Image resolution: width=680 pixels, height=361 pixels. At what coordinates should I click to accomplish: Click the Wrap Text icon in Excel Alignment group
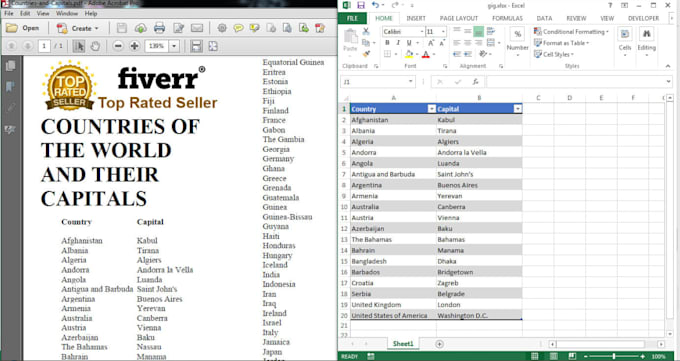(490, 31)
